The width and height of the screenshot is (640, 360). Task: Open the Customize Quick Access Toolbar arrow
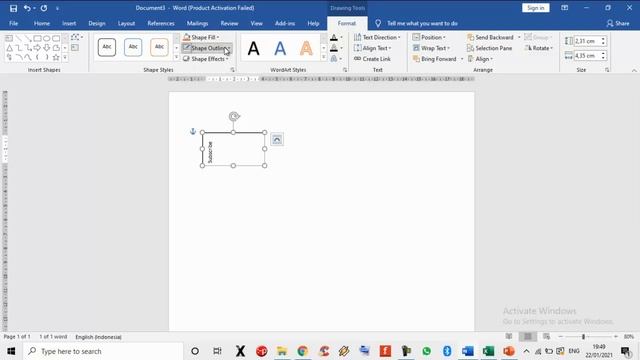(57, 9)
